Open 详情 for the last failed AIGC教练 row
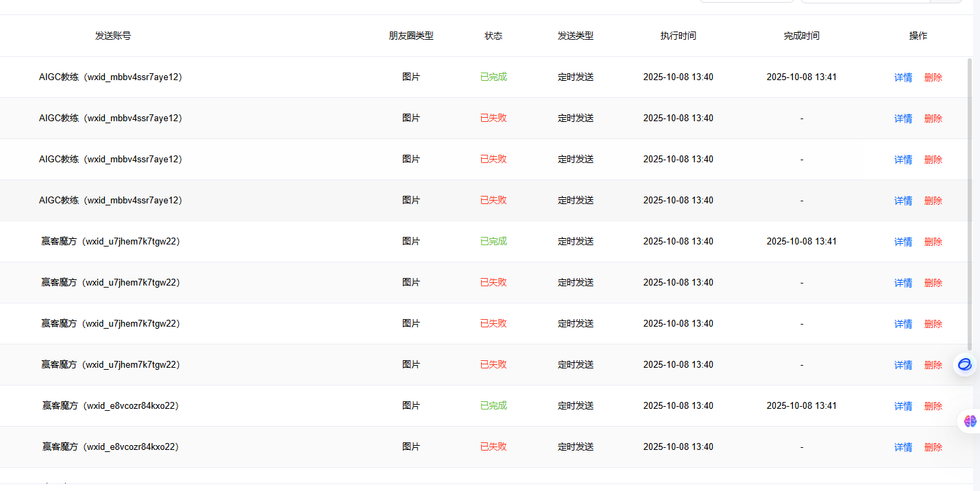980x491 pixels. pyautogui.click(x=903, y=201)
